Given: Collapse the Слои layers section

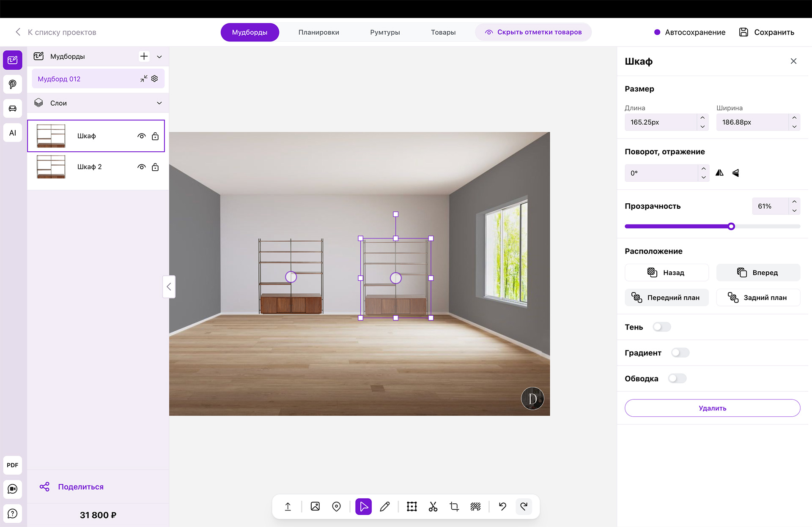Looking at the screenshot, I should (x=159, y=103).
